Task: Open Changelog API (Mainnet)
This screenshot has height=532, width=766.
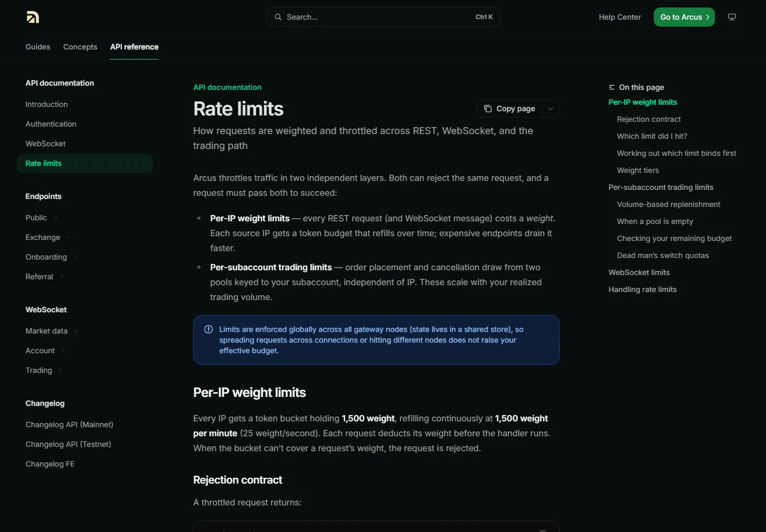Action: point(69,425)
